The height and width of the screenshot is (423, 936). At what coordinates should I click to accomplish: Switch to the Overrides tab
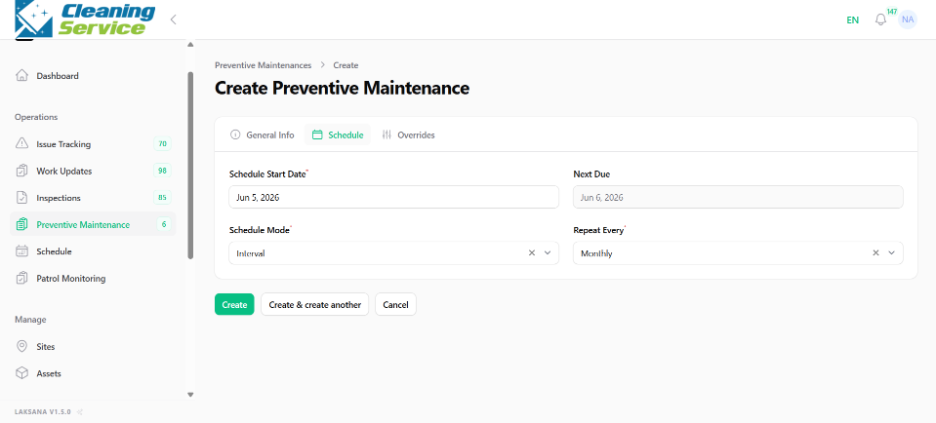click(x=408, y=135)
